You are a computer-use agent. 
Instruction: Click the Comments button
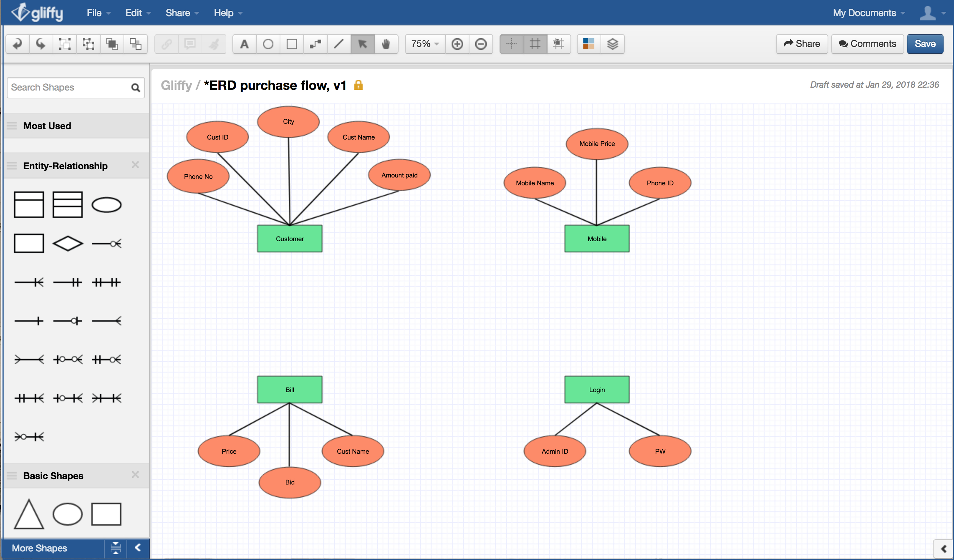point(871,44)
